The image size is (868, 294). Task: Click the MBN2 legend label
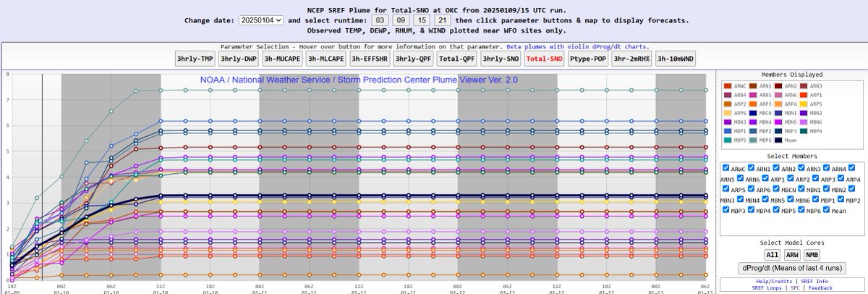(815, 112)
